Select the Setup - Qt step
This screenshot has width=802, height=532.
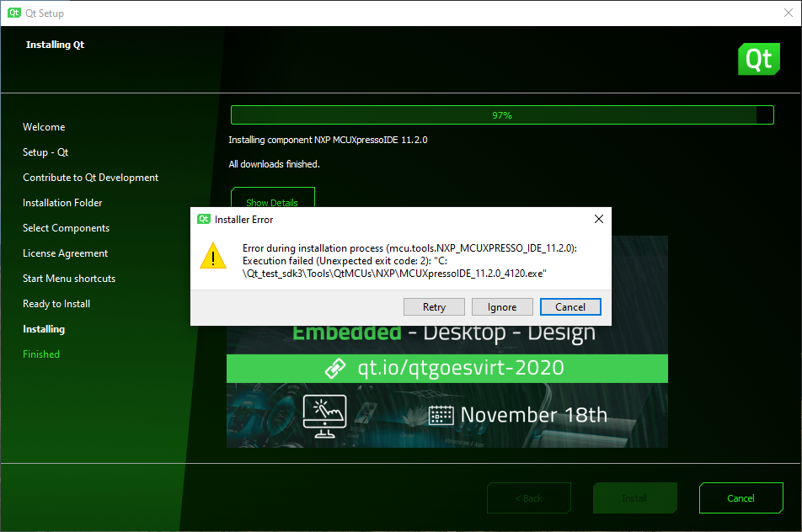pyautogui.click(x=45, y=152)
